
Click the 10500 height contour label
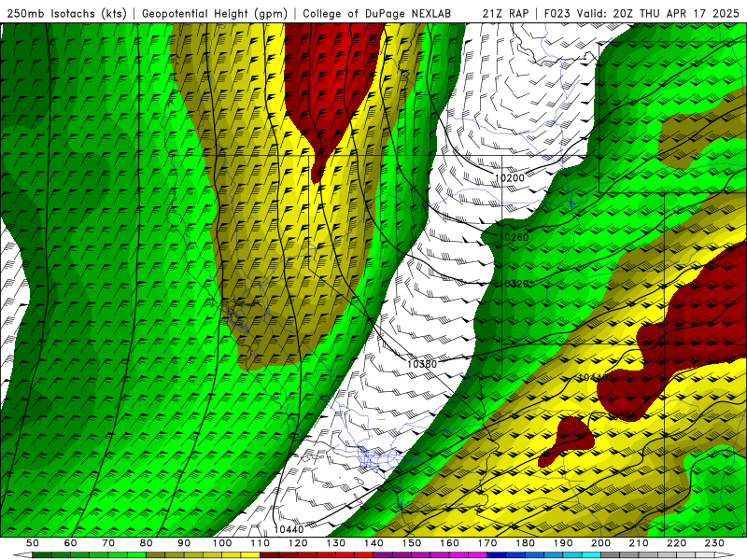pyautogui.click(x=623, y=416)
